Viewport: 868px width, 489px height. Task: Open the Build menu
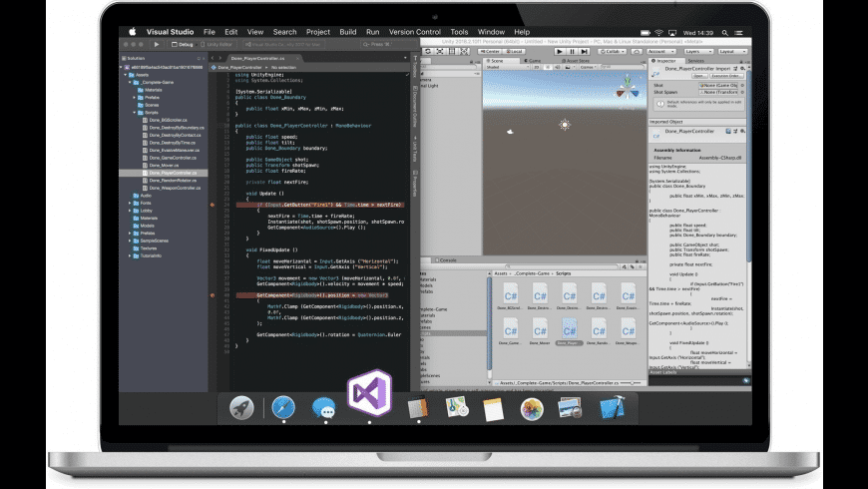(347, 32)
